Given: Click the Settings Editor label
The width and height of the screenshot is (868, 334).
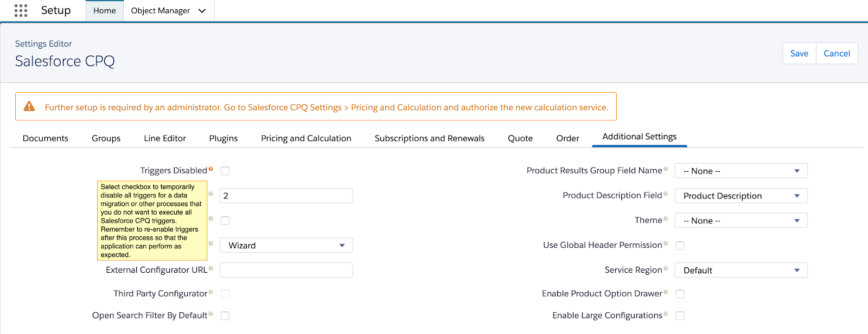Looking at the screenshot, I should click(43, 44).
